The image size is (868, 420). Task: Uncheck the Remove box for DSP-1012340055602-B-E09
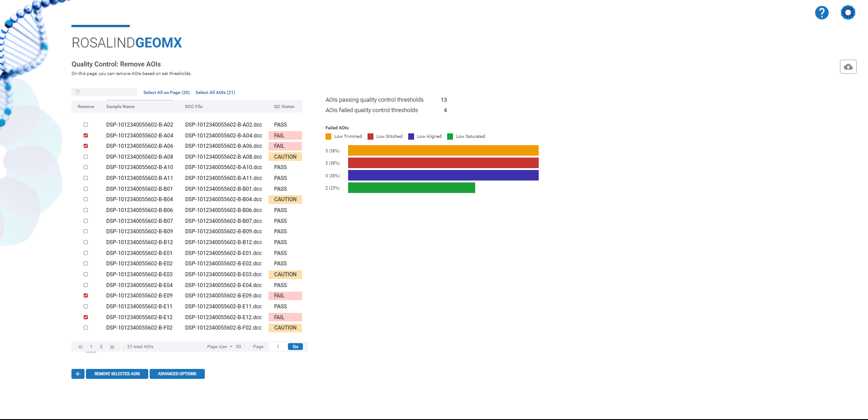pos(85,296)
